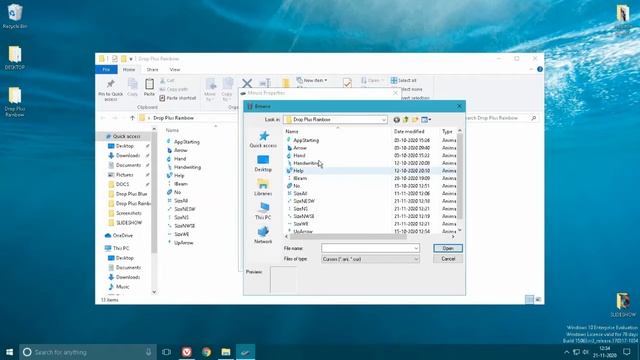Open View Menu in Browse dialog toolbar
640x360 pixels.
426,120
